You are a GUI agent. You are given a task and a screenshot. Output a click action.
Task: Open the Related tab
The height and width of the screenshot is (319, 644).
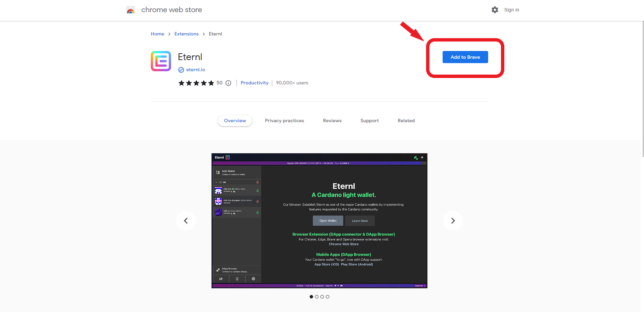[x=406, y=121]
